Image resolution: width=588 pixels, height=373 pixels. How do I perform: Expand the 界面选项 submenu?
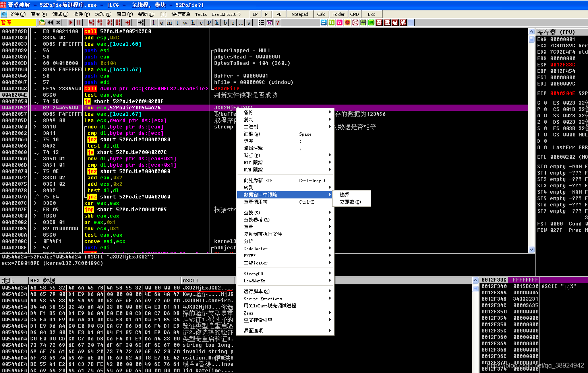click(285, 331)
